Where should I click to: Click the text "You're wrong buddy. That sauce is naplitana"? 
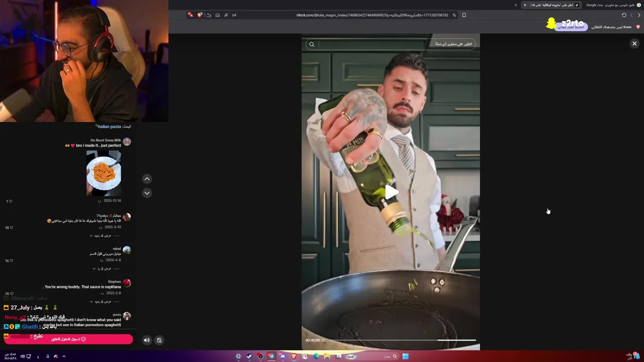click(x=83, y=287)
